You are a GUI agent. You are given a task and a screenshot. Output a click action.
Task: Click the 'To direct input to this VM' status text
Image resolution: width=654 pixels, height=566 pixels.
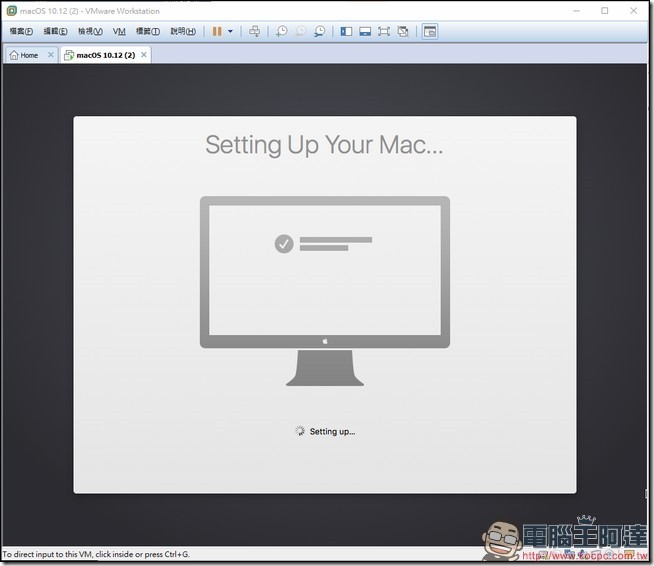[x=96, y=554]
